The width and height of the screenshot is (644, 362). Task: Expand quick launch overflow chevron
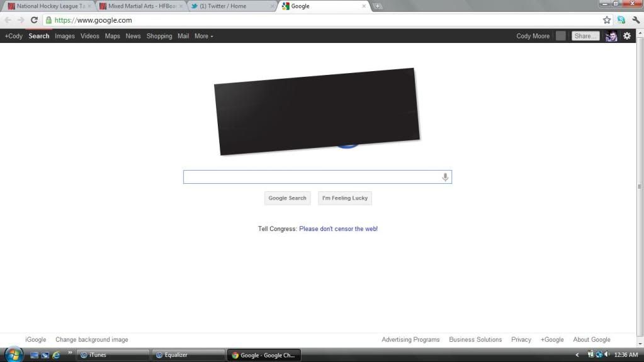[x=70, y=353]
